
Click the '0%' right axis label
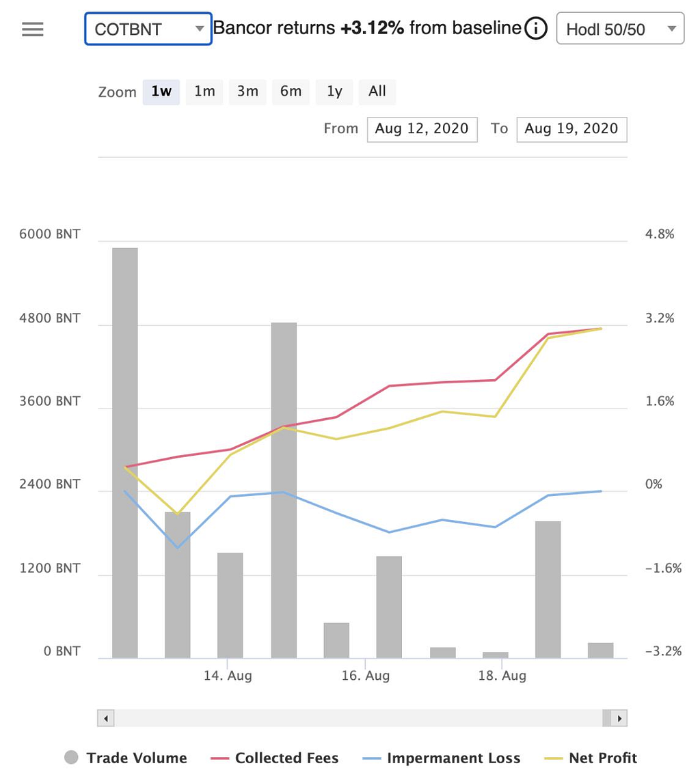(x=654, y=484)
